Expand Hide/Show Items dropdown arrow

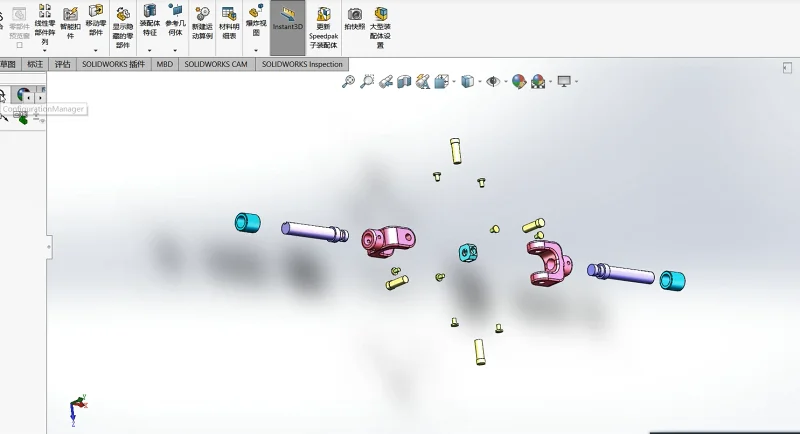(x=506, y=82)
